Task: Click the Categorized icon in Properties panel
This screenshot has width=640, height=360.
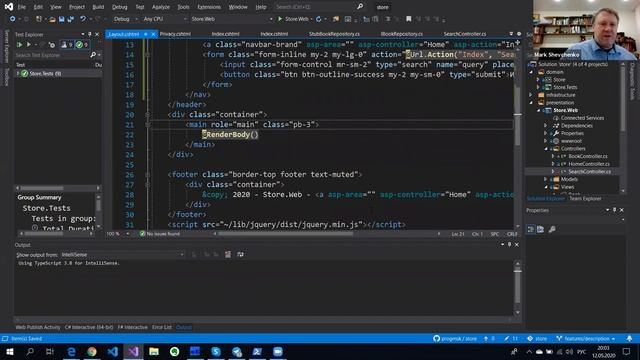Action: (530, 229)
